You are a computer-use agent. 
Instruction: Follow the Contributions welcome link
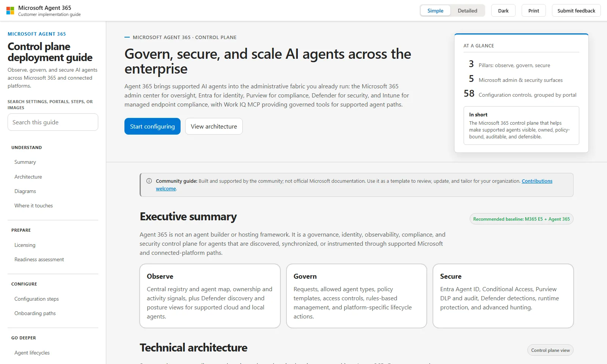tap(537, 181)
